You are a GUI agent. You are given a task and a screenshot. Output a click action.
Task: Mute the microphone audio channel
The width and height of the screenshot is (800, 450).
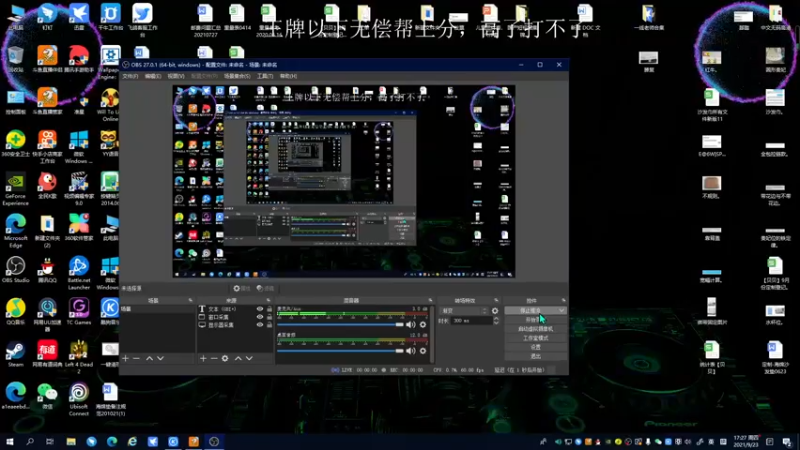tap(411, 324)
